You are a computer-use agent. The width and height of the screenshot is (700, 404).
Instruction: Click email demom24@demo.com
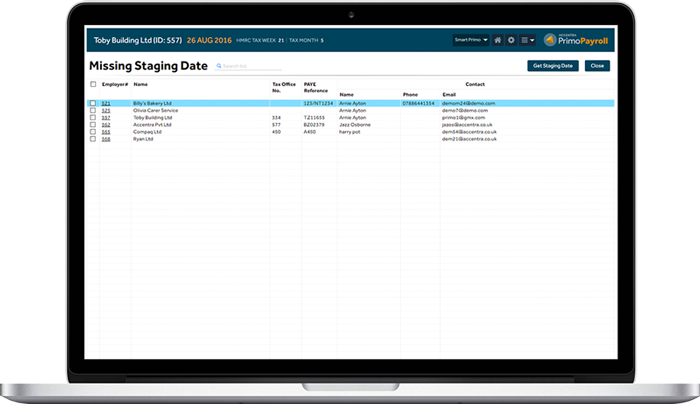tap(468, 103)
